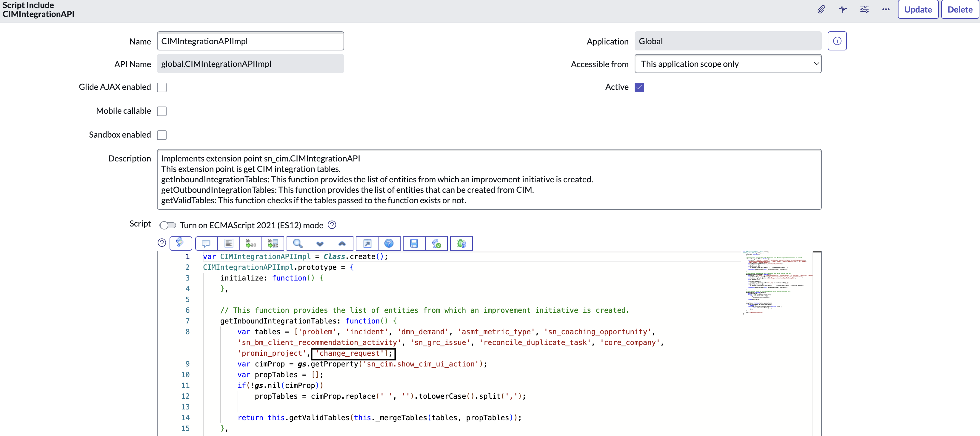
Task: Check the Sandbox enabled checkbox
Action: [162, 135]
